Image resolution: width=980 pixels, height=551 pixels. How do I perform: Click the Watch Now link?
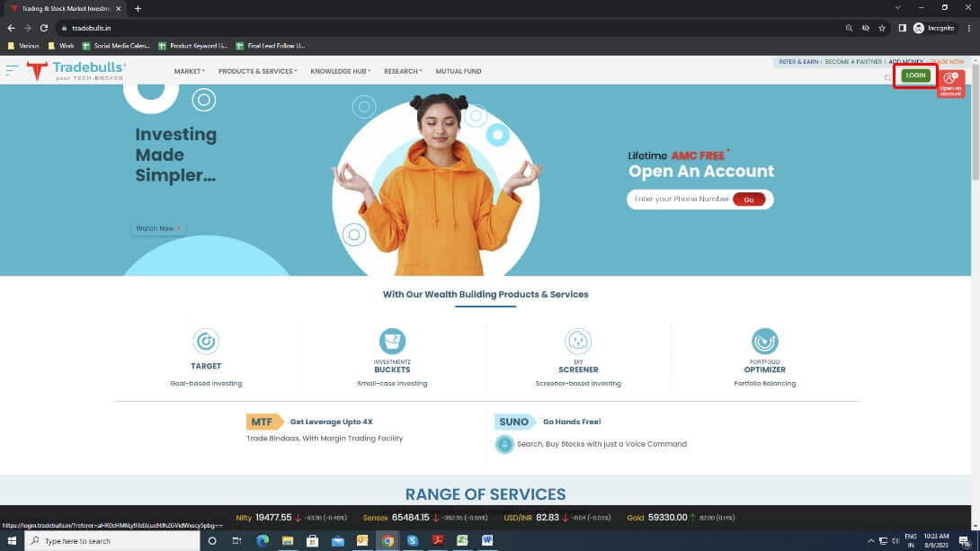[x=157, y=228]
